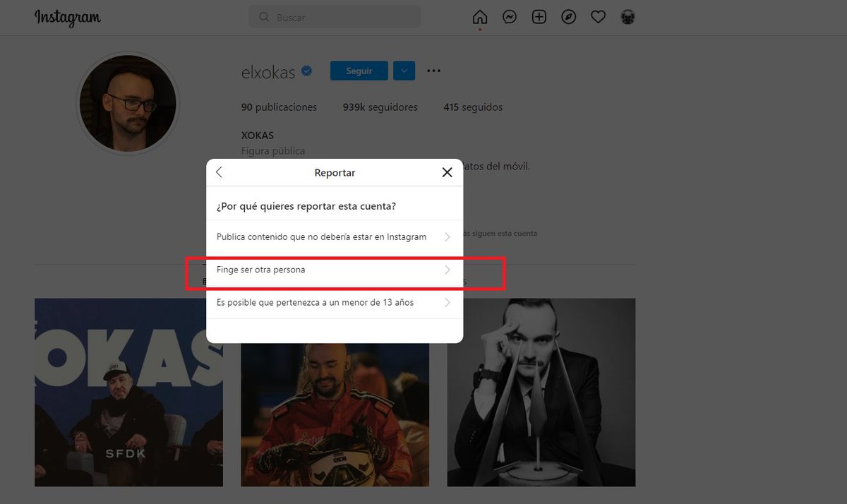Open the Explore compass icon

point(569,17)
